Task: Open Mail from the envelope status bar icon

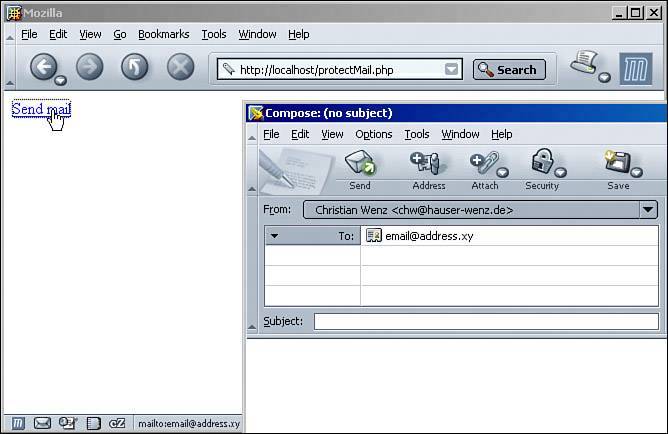Action: click(x=42, y=423)
